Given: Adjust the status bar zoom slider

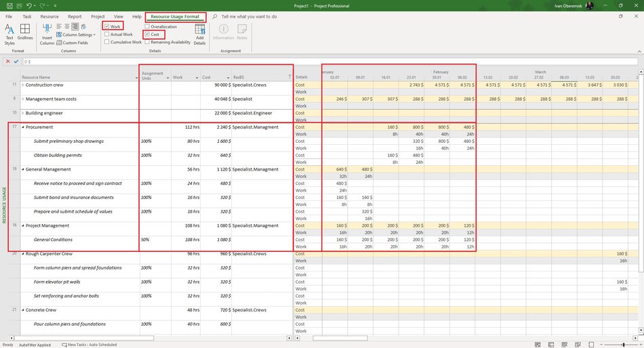Looking at the screenshot, I should click(x=624, y=345).
